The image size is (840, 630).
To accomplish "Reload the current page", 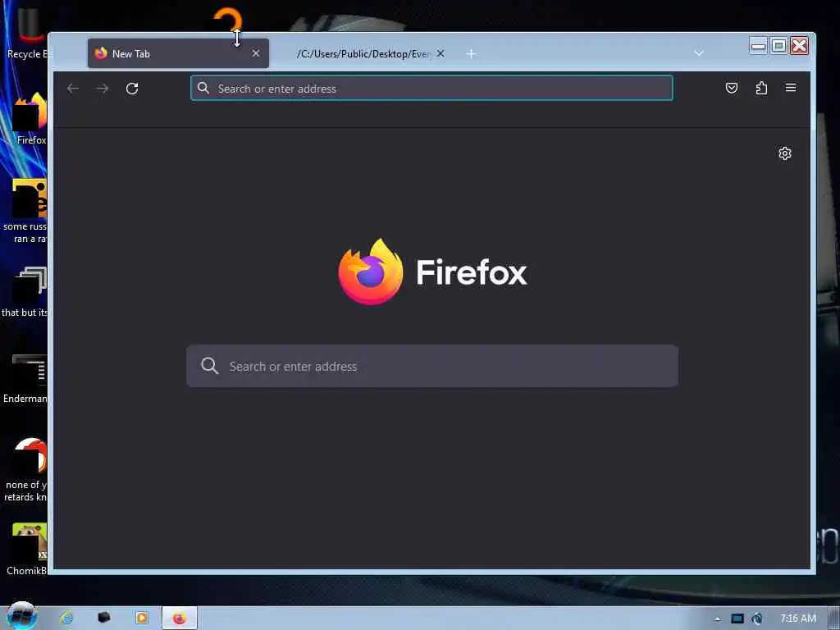I will (132, 89).
